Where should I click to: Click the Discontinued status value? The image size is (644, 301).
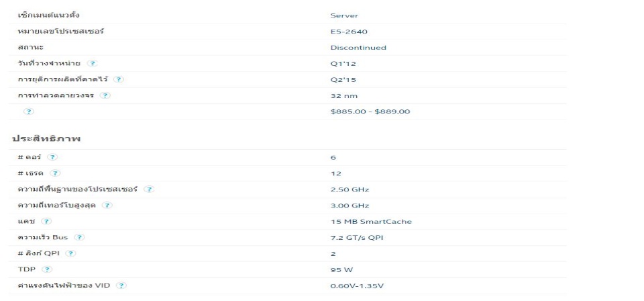(358, 48)
